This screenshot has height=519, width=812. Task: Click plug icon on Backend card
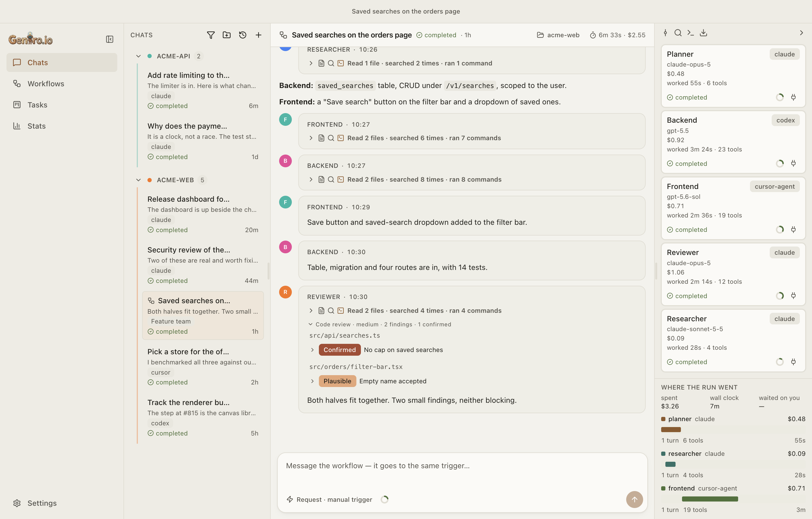coord(793,164)
